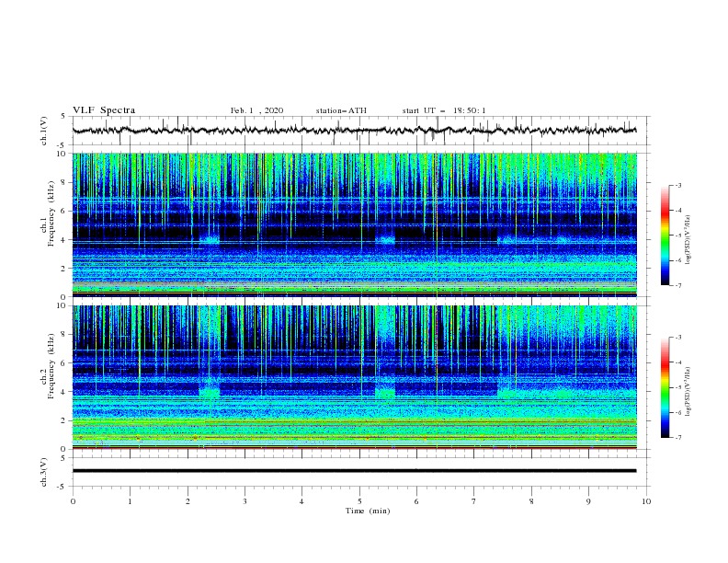Click the time axis tick label "6"
The image size is (728, 563).
coord(416,501)
